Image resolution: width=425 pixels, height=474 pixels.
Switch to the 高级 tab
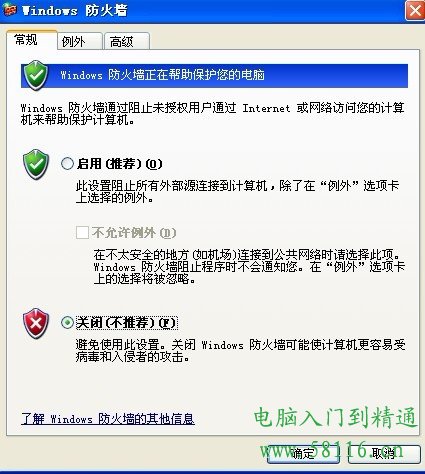pyautogui.click(x=127, y=41)
